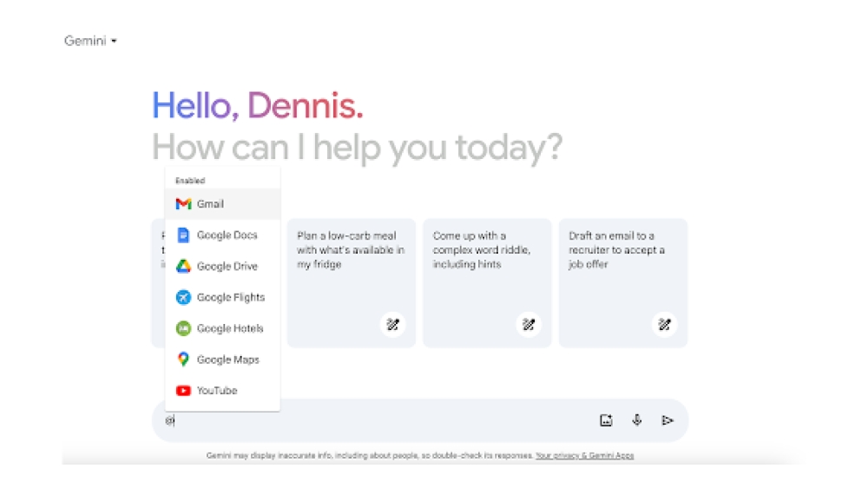Select Google Docs extension
Viewport: 868px width, 489px height.
[222, 235]
